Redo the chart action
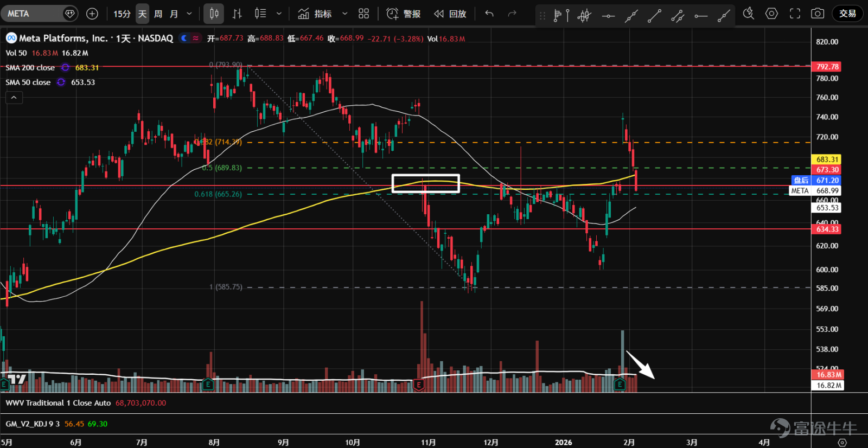 pos(512,14)
